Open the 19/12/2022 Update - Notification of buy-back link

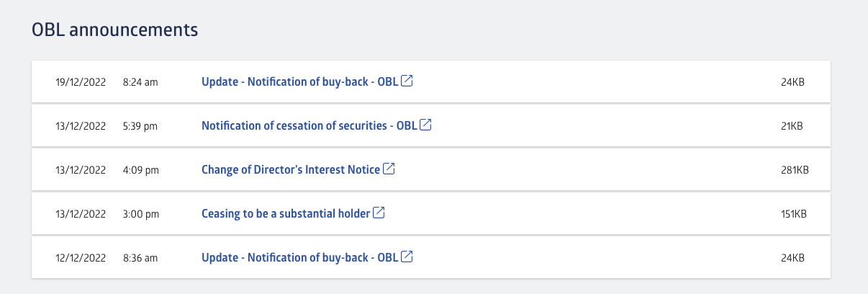click(x=299, y=81)
